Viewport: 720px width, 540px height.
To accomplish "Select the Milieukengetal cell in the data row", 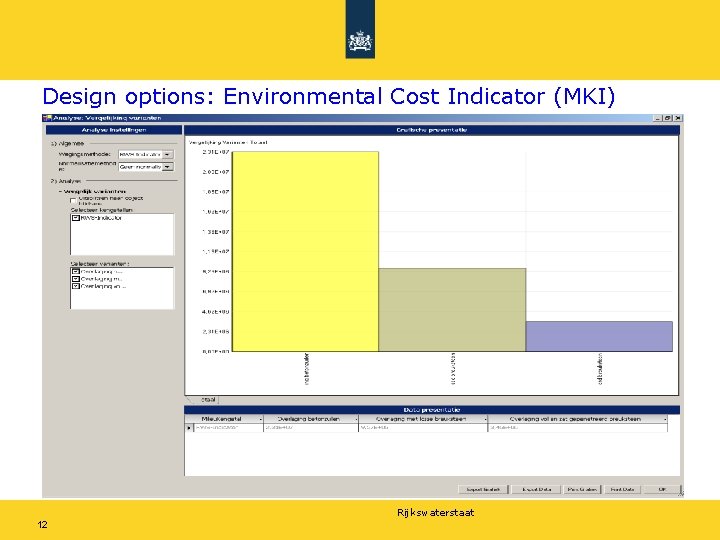I will click(x=228, y=428).
